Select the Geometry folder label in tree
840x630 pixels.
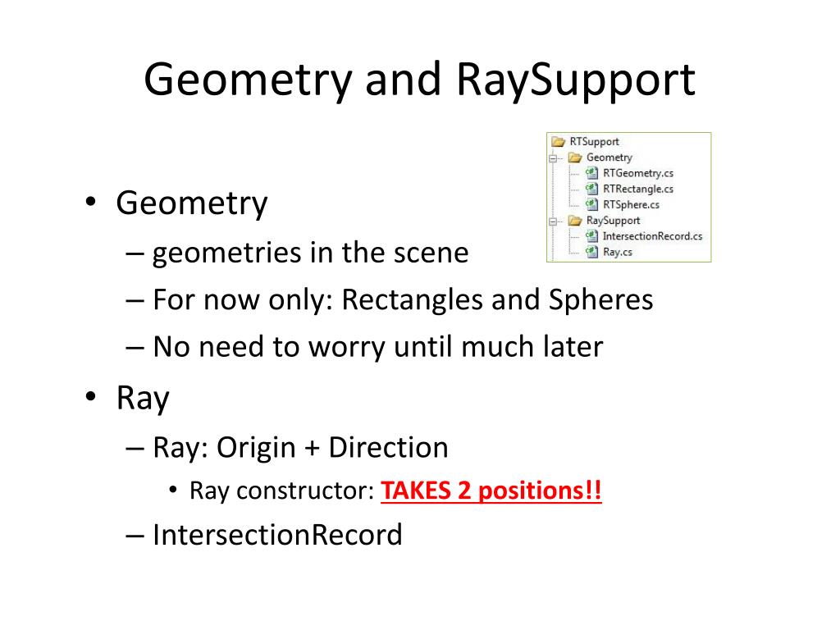pos(609,157)
